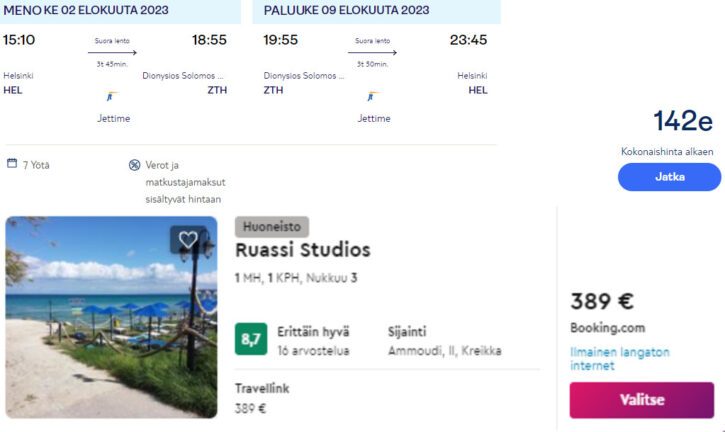This screenshot has height=432, width=725.
Task: Open the Ruassi Studios hotel title
Action: tap(303, 250)
